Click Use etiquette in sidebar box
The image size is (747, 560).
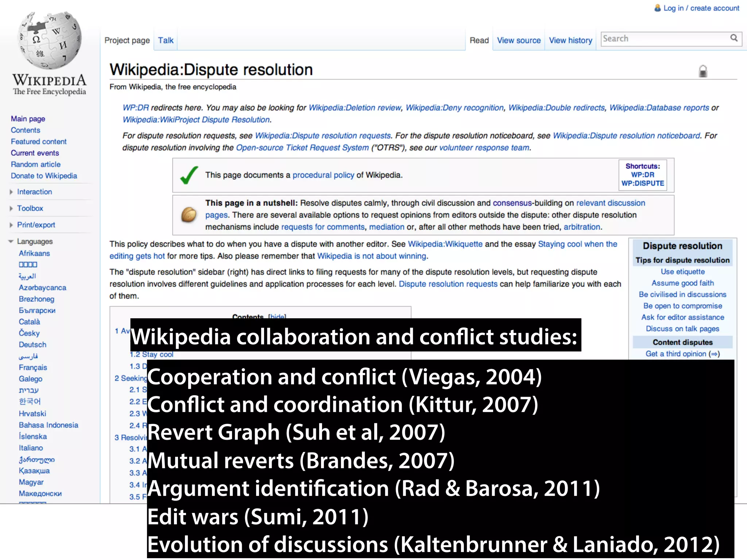tap(682, 272)
